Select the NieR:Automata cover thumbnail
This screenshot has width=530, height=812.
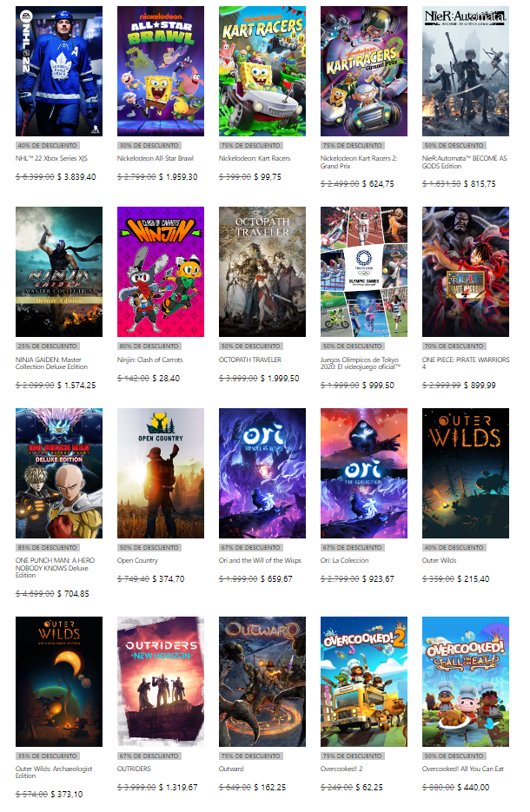(466, 71)
